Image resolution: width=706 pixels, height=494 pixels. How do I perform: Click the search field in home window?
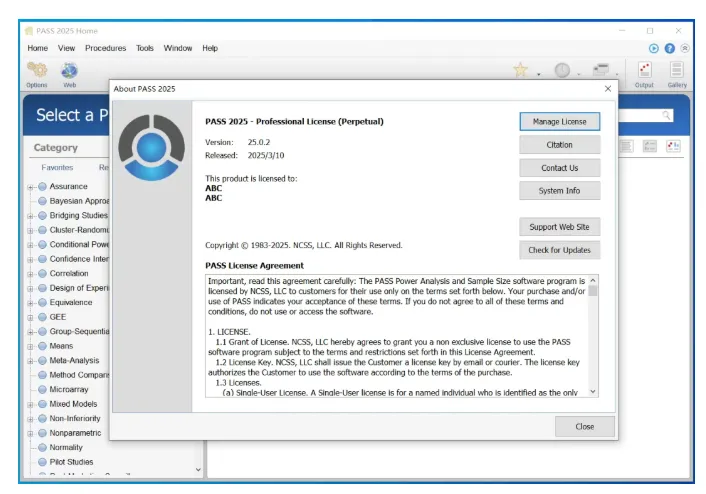(639, 115)
